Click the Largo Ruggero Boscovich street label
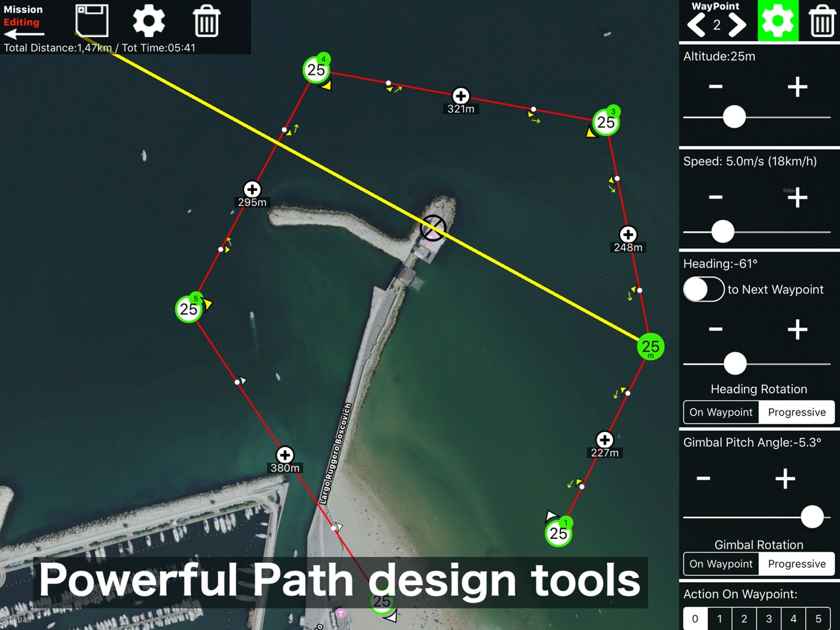The width and height of the screenshot is (840, 630). pos(336,453)
